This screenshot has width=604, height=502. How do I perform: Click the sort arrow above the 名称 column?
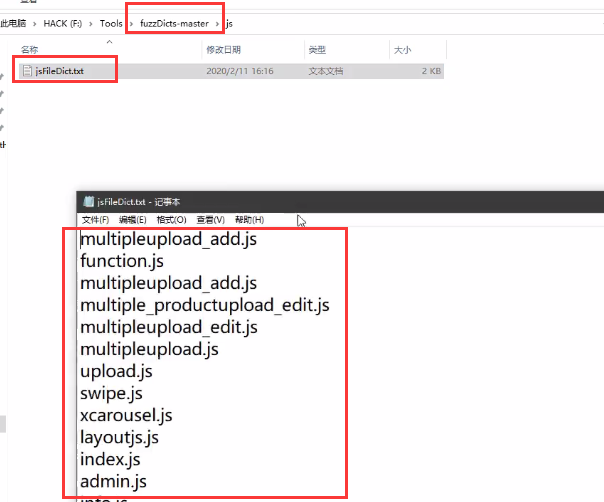pos(108,40)
